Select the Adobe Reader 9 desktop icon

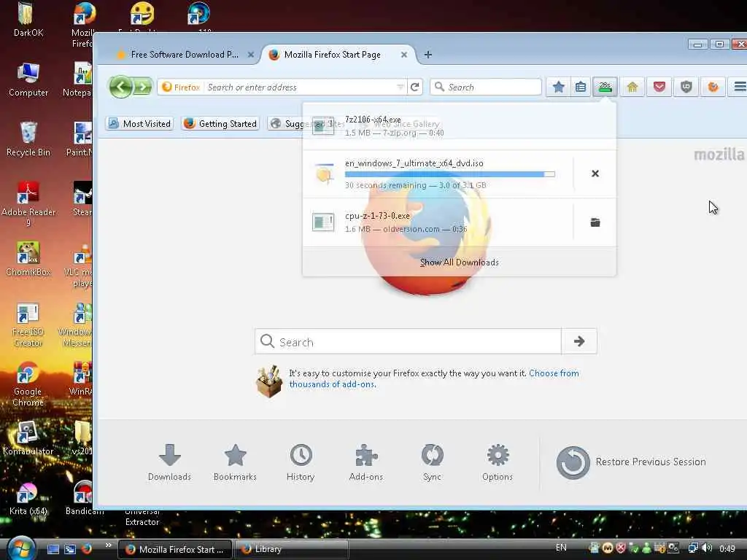tap(28, 204)
